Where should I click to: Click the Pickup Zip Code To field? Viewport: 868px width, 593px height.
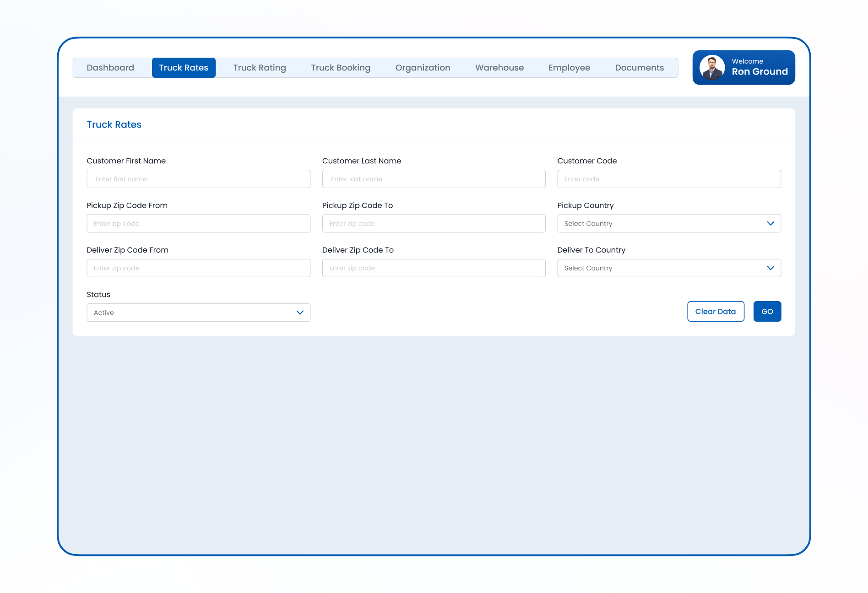(434, 223)
